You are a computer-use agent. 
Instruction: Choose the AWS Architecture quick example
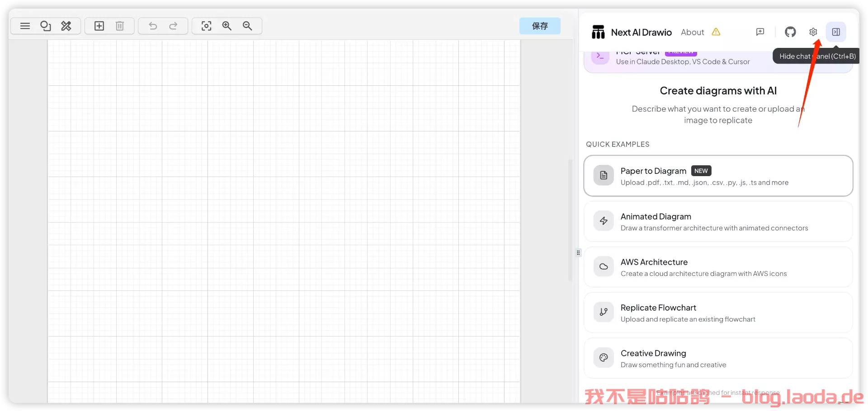coord(718,267)
